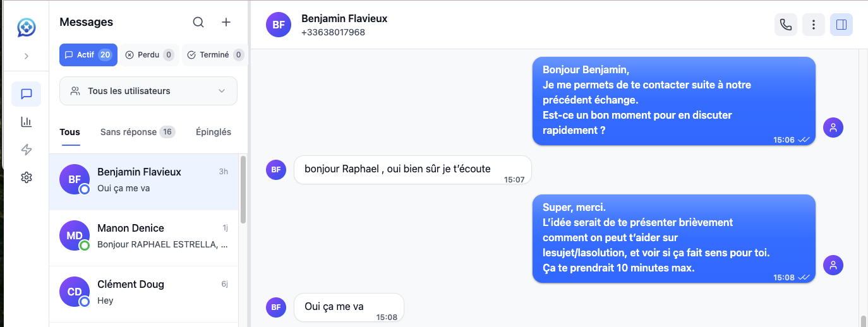Open the "Tous les utilisateurs" dropdown
Image resolution: width=868 pixels, height=327 pixels.
[148, 91]
